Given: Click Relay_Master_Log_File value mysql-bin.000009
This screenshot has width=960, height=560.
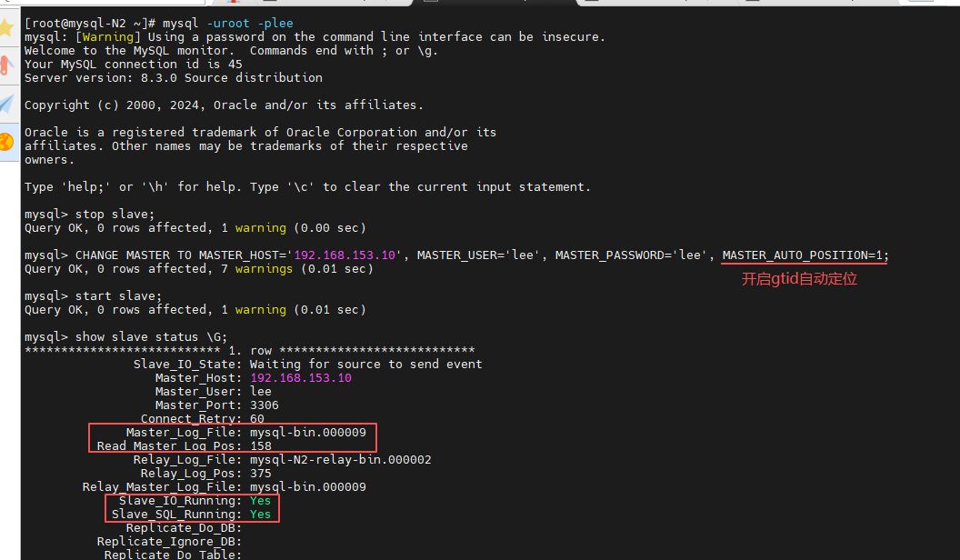Looking at the screenshot, I should click(x=308, y=487).
